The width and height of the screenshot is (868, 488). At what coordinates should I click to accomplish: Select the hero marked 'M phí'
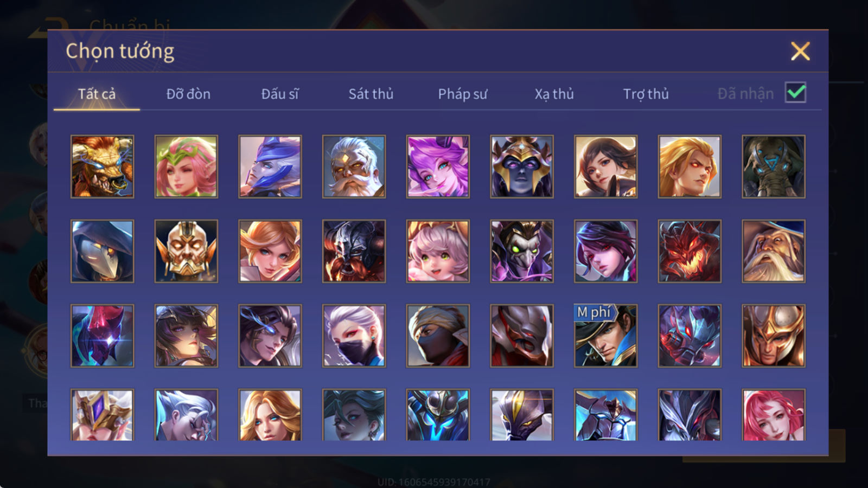(605, 336)
